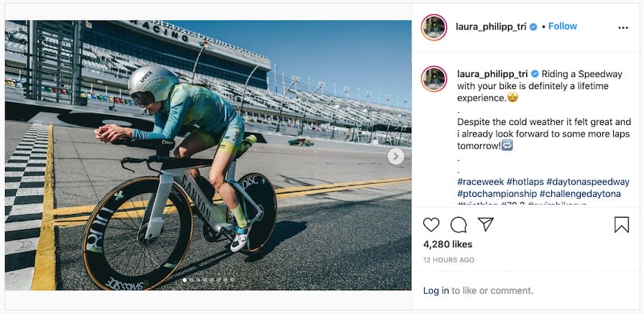Click the comment speech bubble icon
The height and width of the screenshot is (314, 644).
[459, 225]
